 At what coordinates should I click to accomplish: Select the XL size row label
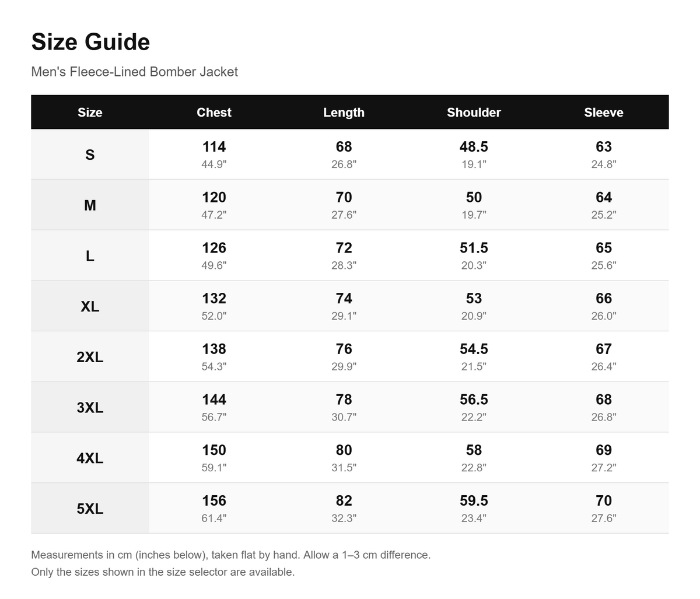(90, 306)
